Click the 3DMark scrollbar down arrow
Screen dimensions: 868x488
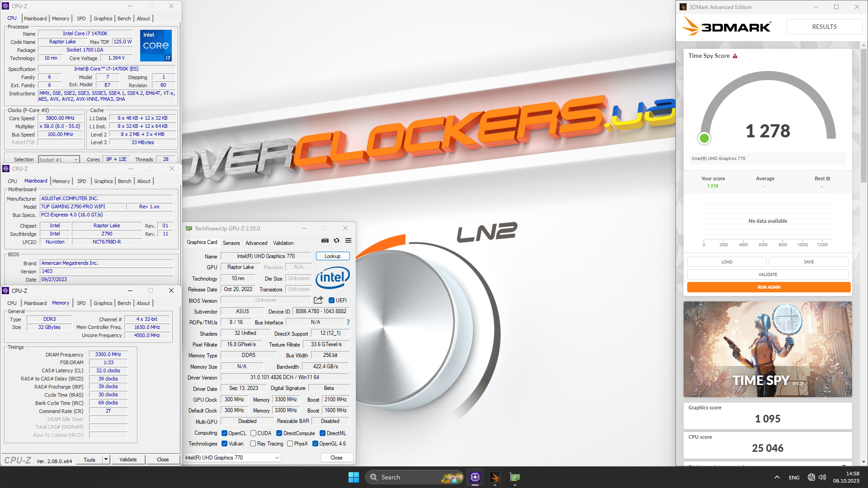[x=864, y=462]
